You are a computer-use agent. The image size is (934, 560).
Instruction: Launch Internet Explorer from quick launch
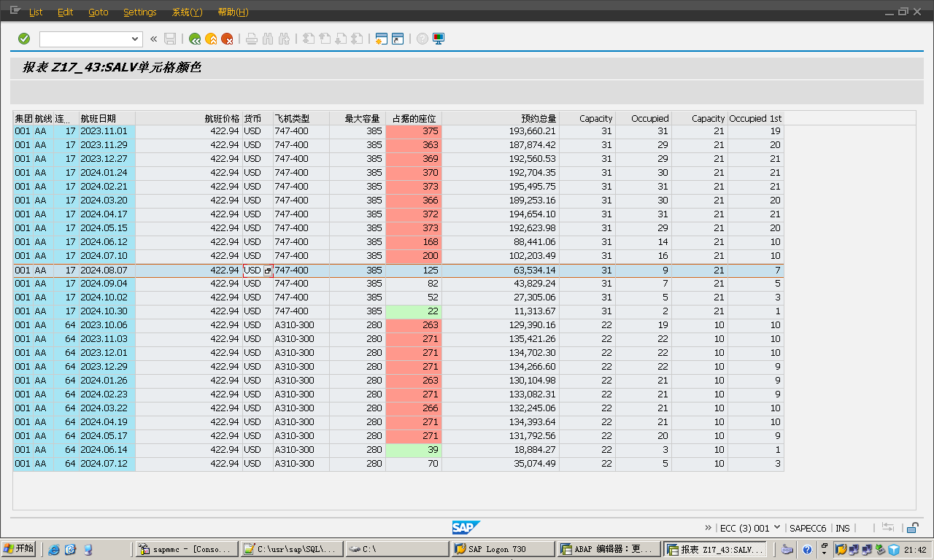(54, 550)
